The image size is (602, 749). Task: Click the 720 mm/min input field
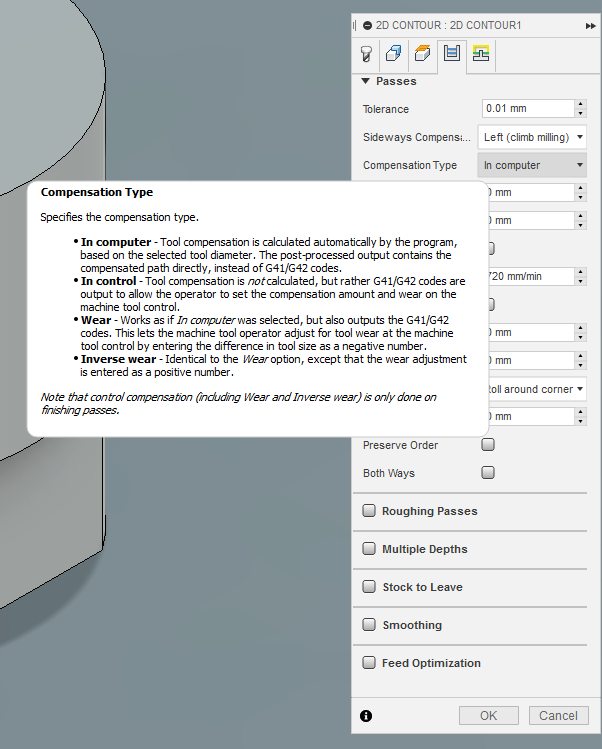[x=530, y=276]
